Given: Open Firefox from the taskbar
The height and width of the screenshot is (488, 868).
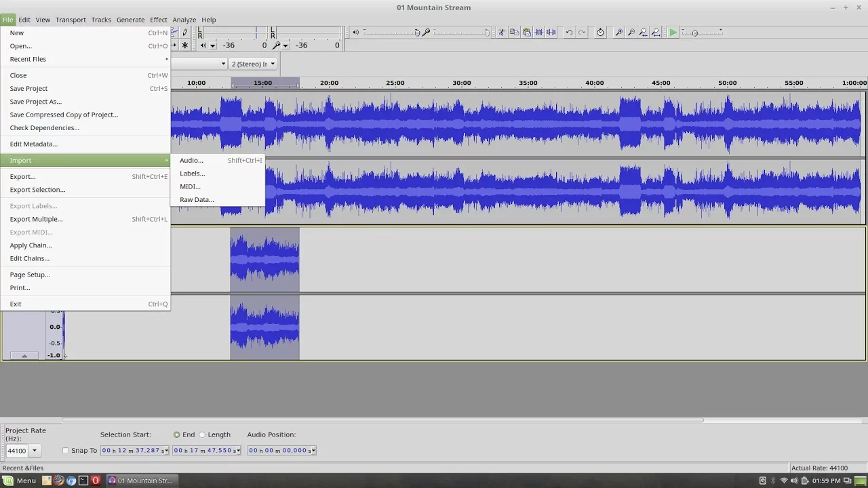Looking at the screenshot, I should coord(59,481).
